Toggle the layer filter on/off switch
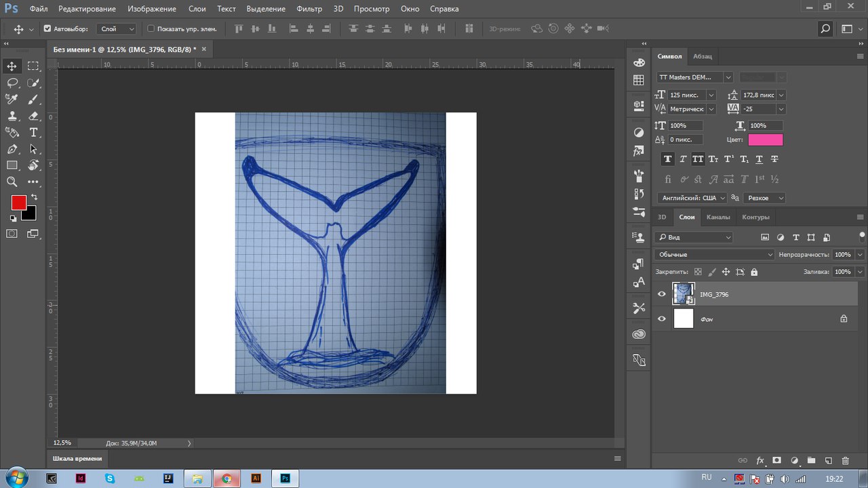This screenshot has height=488, width=868. [862, 237]
